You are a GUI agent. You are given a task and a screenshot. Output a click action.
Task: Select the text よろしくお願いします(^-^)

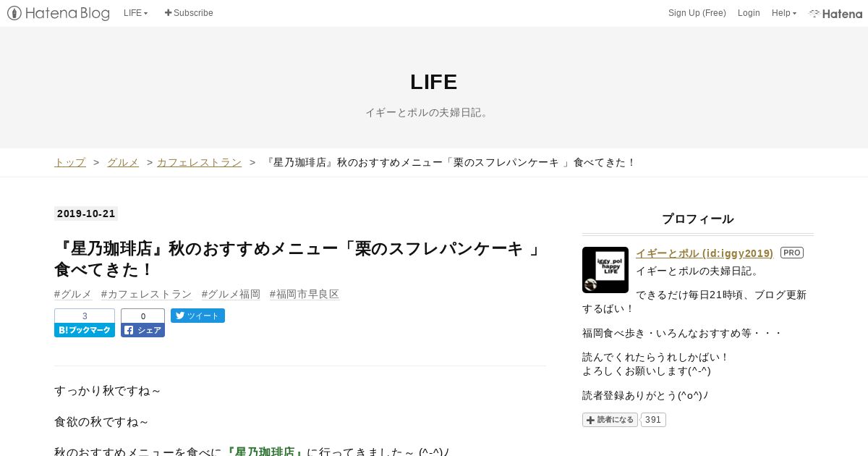click(647, 371)
